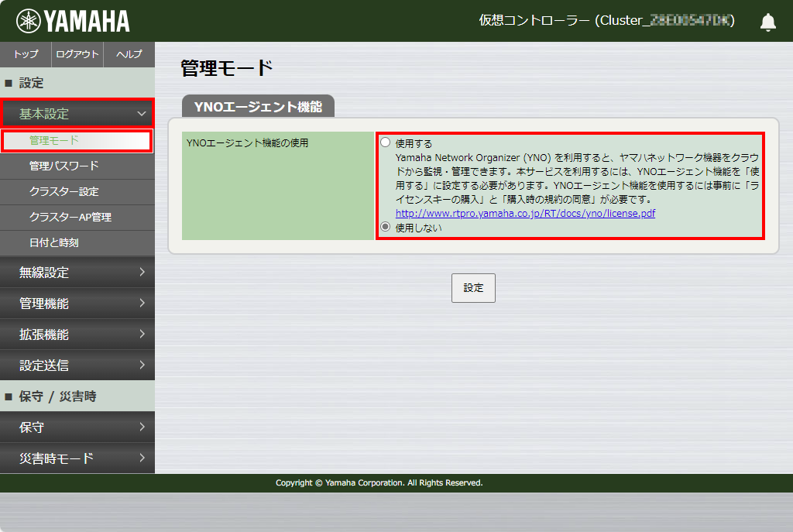793x532 pixels.
Task: Select the 使用しない radio button
Action: [386, 227]
